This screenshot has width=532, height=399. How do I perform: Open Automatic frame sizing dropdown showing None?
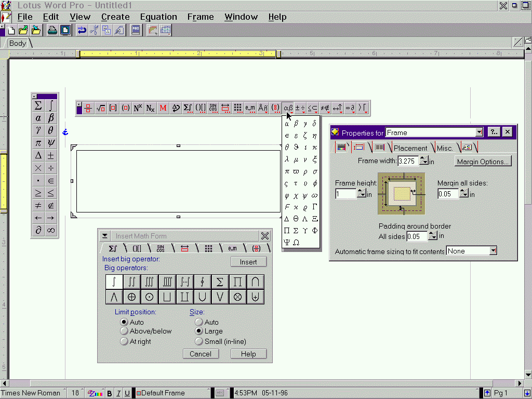point(494,251)
